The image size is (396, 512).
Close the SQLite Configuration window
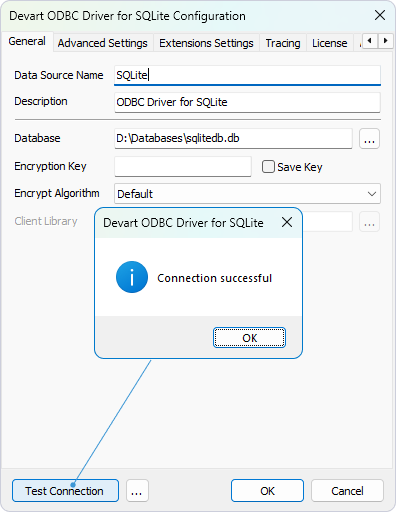(380, 15)
